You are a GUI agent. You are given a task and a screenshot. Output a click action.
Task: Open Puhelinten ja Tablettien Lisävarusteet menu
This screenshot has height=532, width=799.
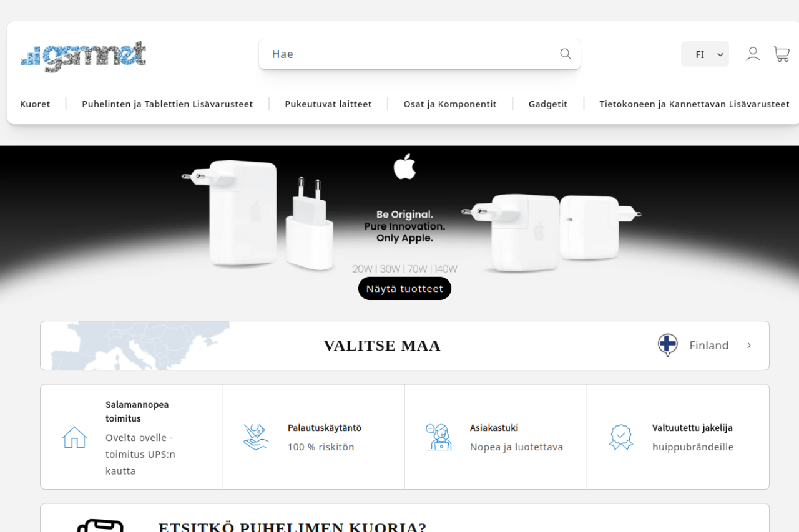point(167,104)
